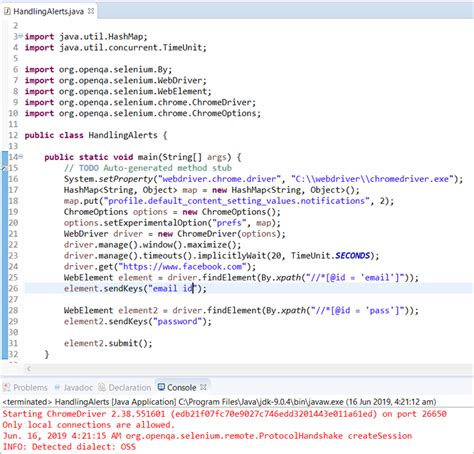Click the task marker at line 15
474x454 pixels.
(4, 168)
